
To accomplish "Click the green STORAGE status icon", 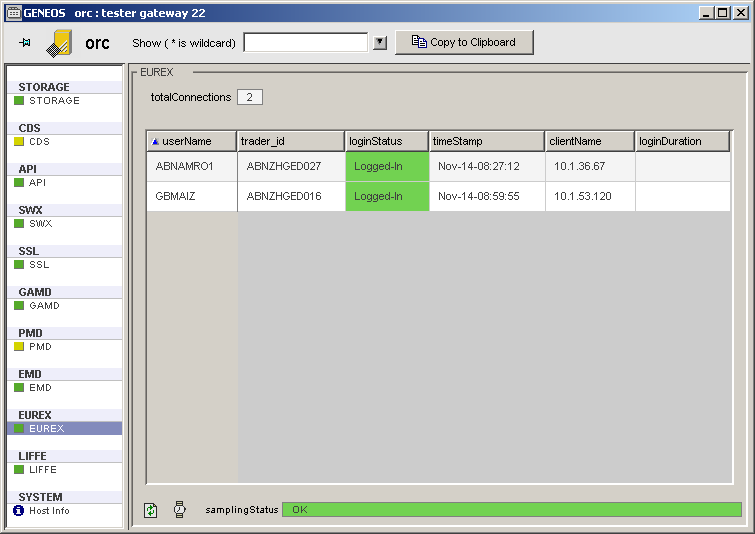I will tap(18, 101).
